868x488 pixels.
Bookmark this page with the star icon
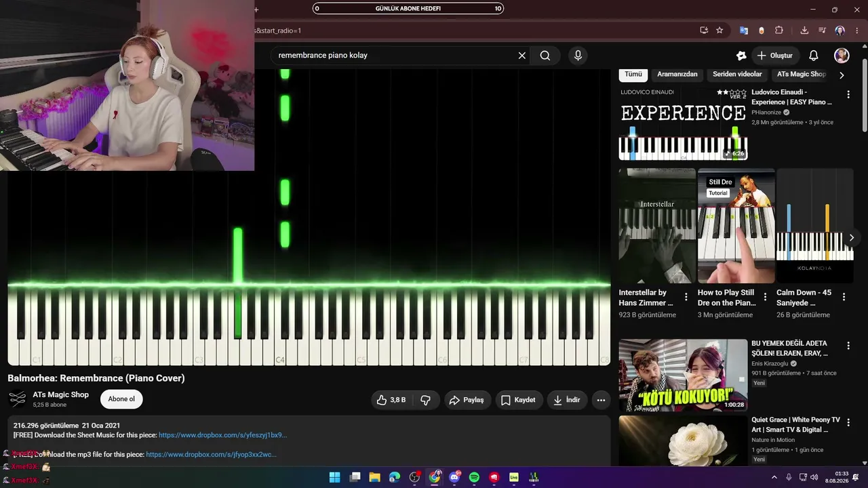click(719, 30)
